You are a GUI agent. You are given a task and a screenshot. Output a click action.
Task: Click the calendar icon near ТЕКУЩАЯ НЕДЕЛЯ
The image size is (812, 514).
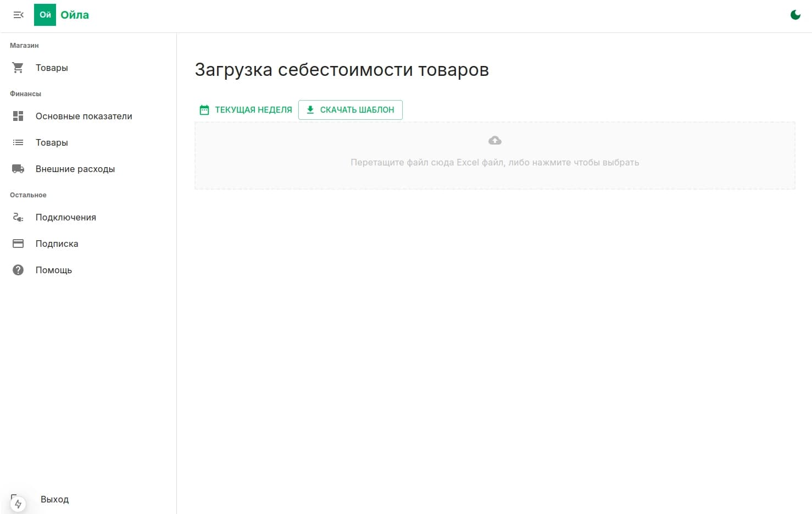pos(204,109)
